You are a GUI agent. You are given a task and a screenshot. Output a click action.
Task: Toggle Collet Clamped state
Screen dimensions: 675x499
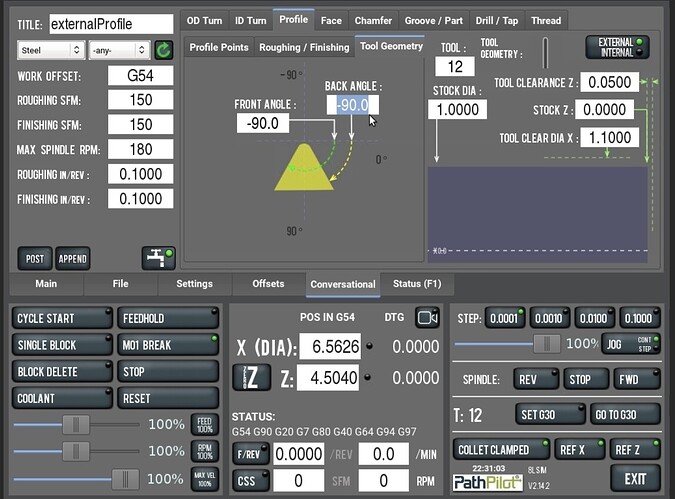501,450
